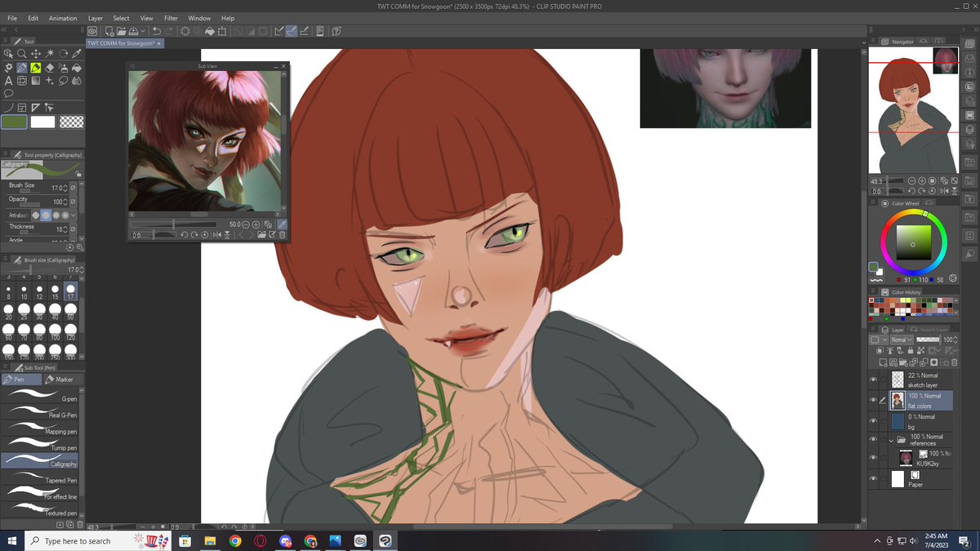980x551 pixels.
Task: Zoom out in the Navigator panel
Action: (x=911, y=181)
